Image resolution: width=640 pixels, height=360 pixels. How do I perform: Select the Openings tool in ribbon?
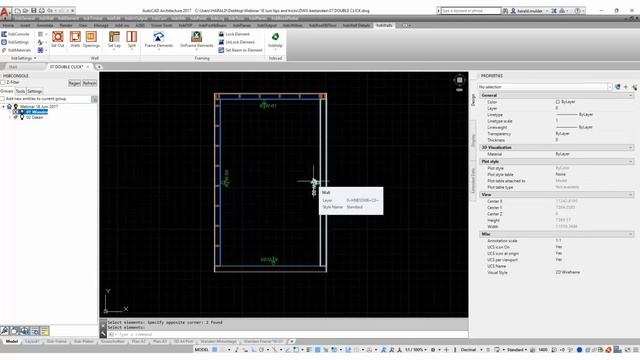pos(91,40)
